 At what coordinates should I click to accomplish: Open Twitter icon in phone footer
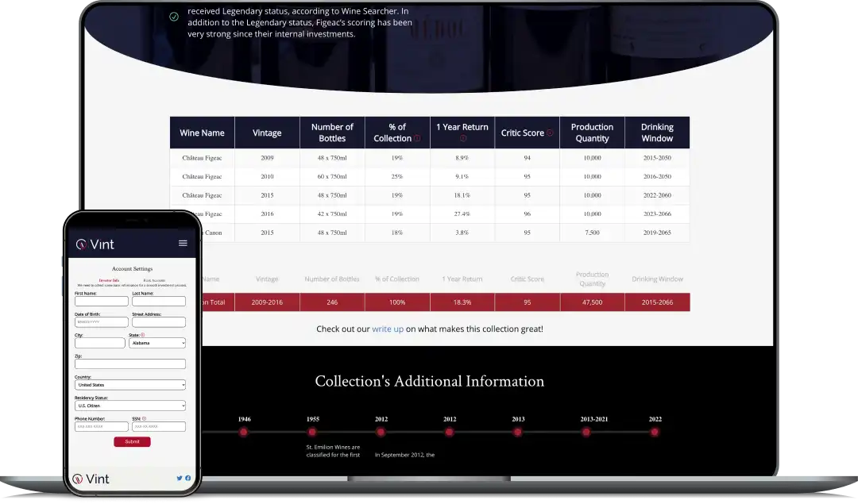(179, 478)
